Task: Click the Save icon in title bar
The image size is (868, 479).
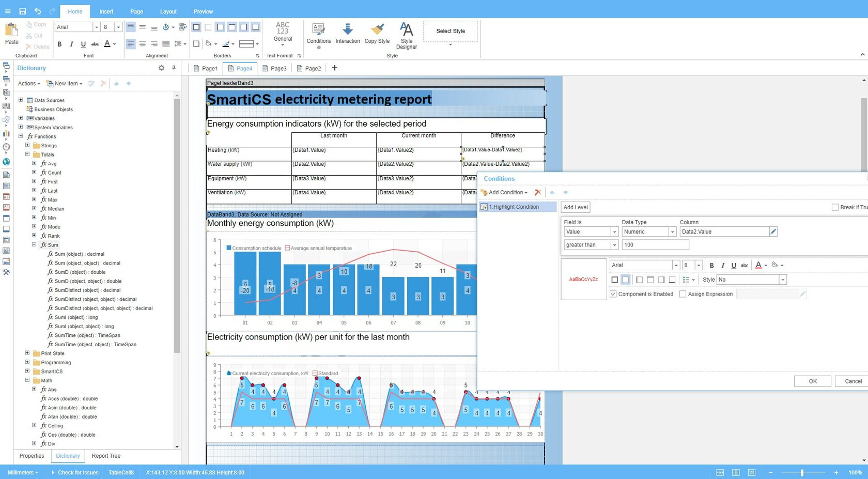Action: coord(22,11)
